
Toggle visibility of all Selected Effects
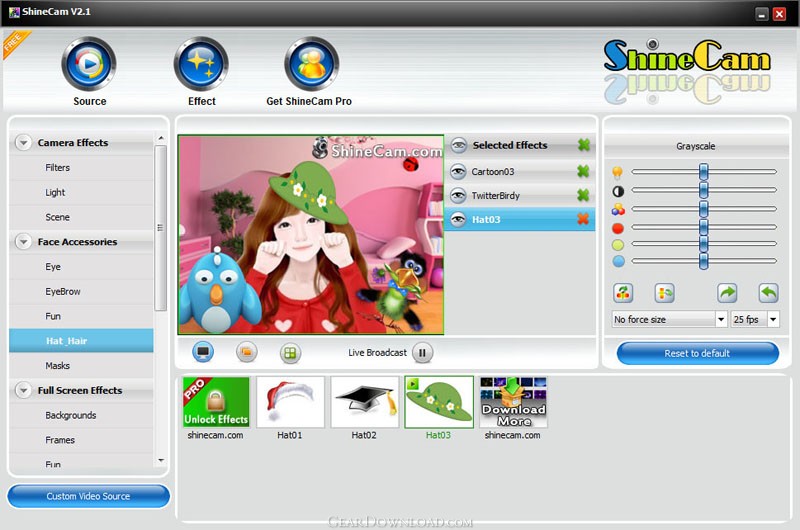[459, 145]
